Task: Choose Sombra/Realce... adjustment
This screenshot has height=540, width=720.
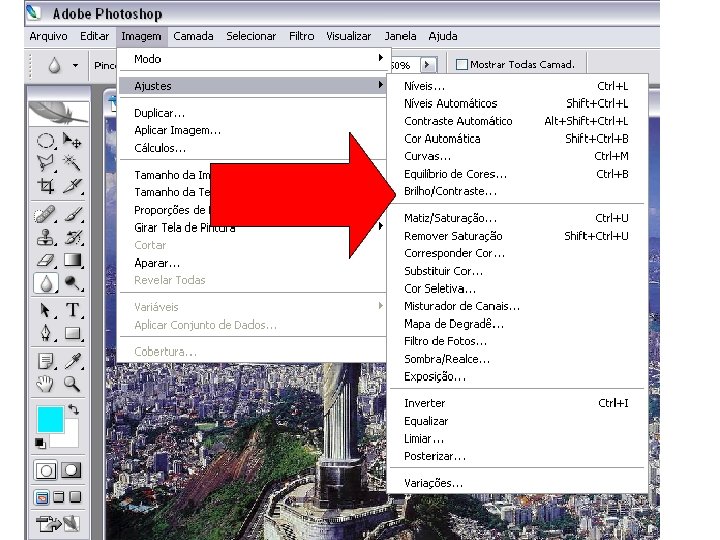Action: point(518,359)
